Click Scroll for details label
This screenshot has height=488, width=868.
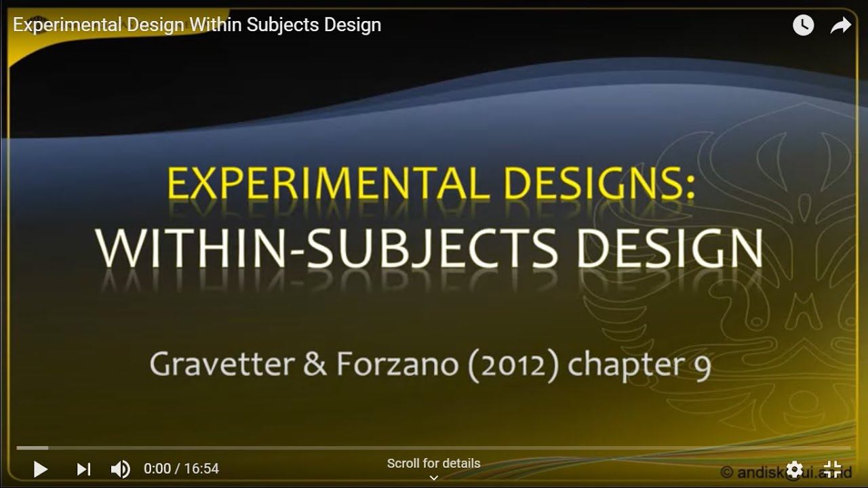(x=433, y=464)
